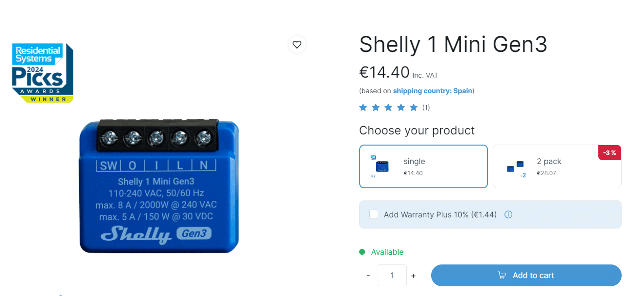This screenshot has height=296, width=644.
Task: Enable the Add Warranty Plus 10% checkbox
Action: click(374, 214)
